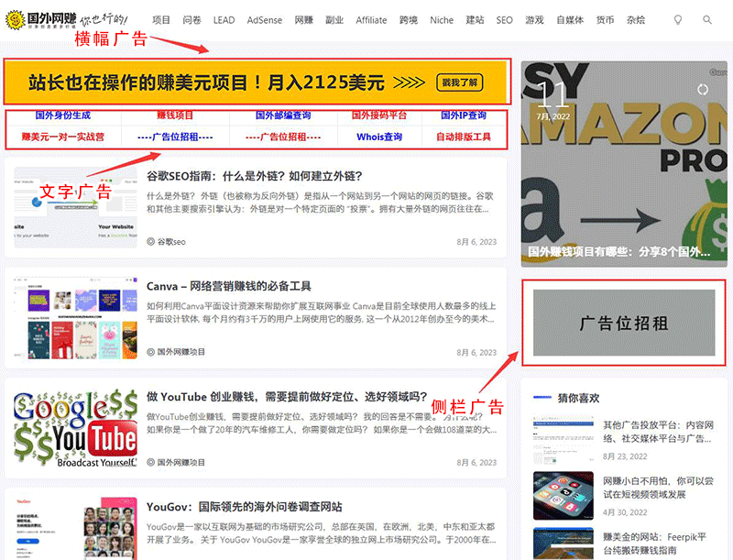
Task: Open the LEAD menu item
Action: (x=224, y=20)
